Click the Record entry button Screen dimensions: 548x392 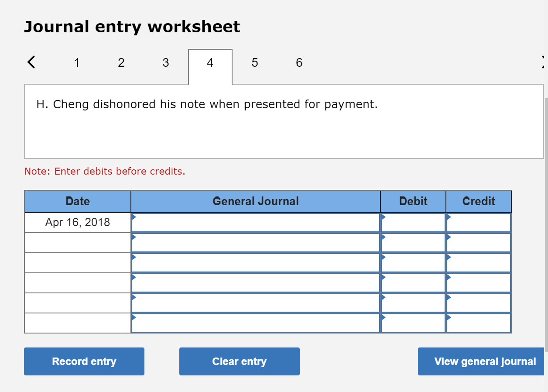point(84,361)
